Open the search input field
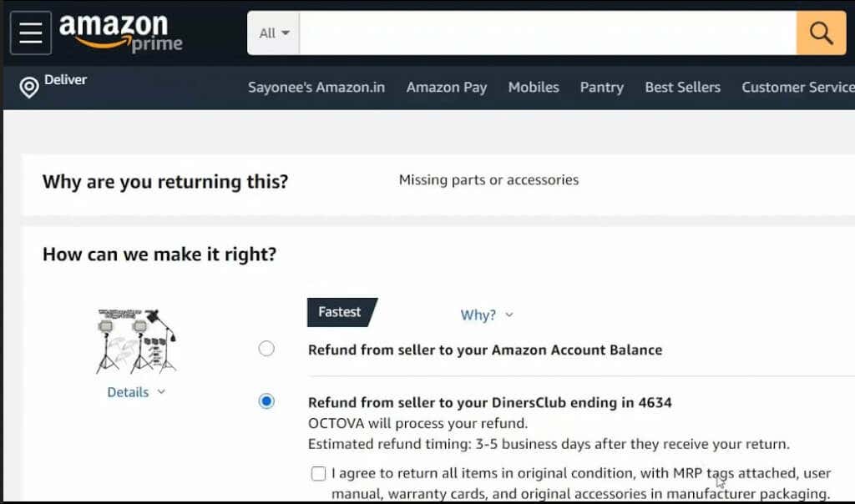 pos(543,32)
